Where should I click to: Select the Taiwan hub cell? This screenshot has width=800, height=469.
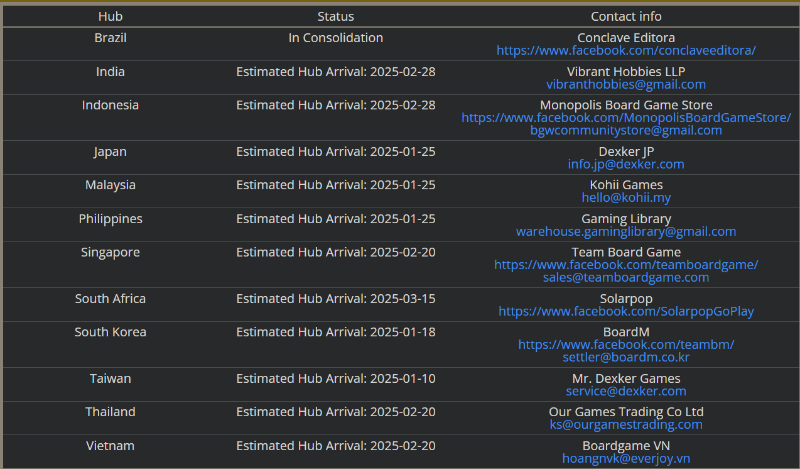click(x=110, y=379)
